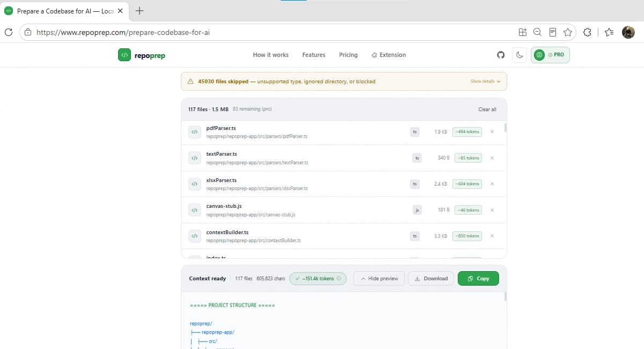This screenshot has width=644, height=349.
Task: Click the repoprep logo icon
Action: pos(125,55)
